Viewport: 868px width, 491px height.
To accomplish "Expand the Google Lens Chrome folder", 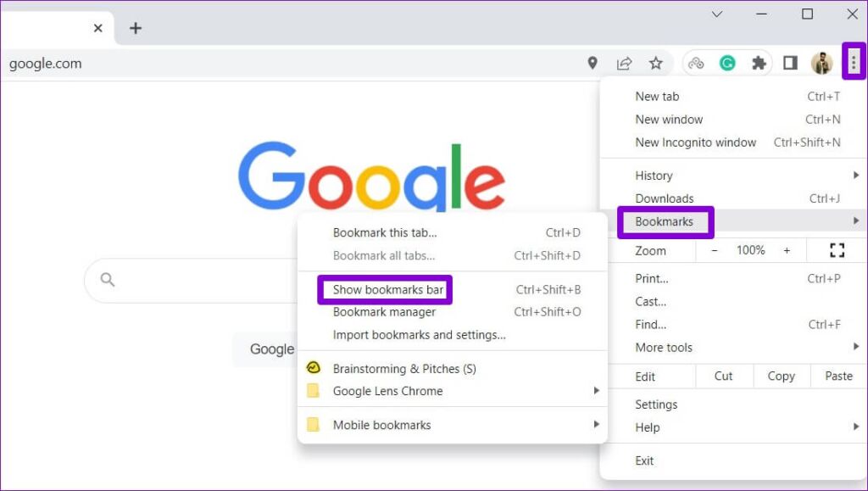I will [x=387, y=391].
